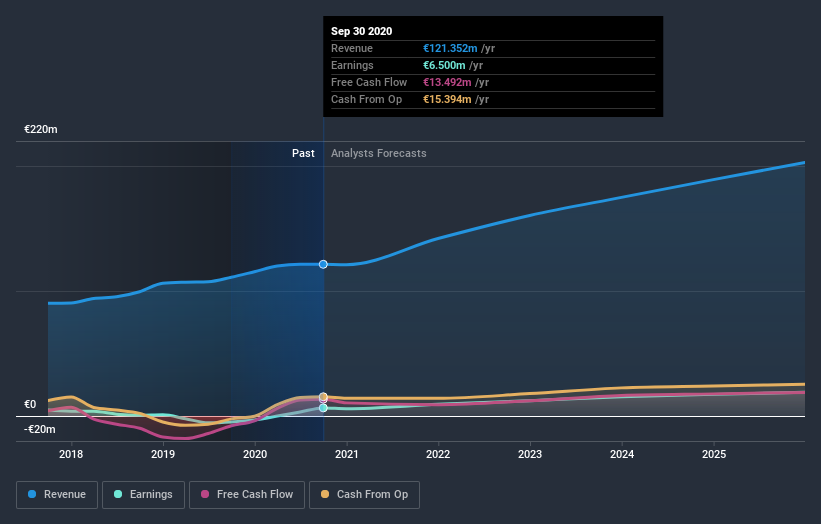Image resolution: width=821 pixels, height=524 pixels.
Task: Click the €220m y-axis label
Action: pyautogui.click(x=41, y=129)
